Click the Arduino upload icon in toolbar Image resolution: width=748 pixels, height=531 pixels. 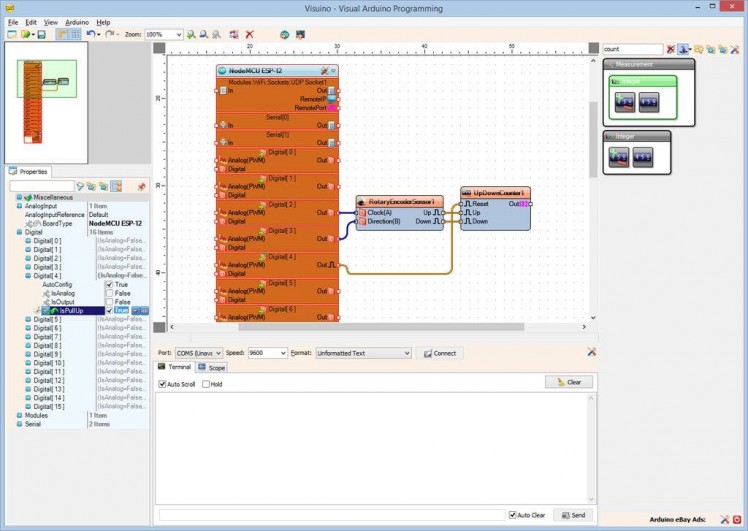coord(284,34)
